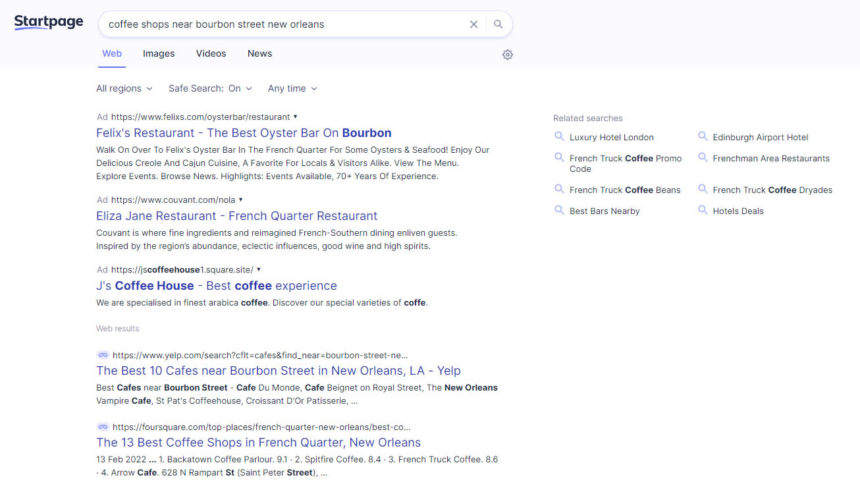
Task: Open the Any time filter dropdown
Action: [292, 89]
